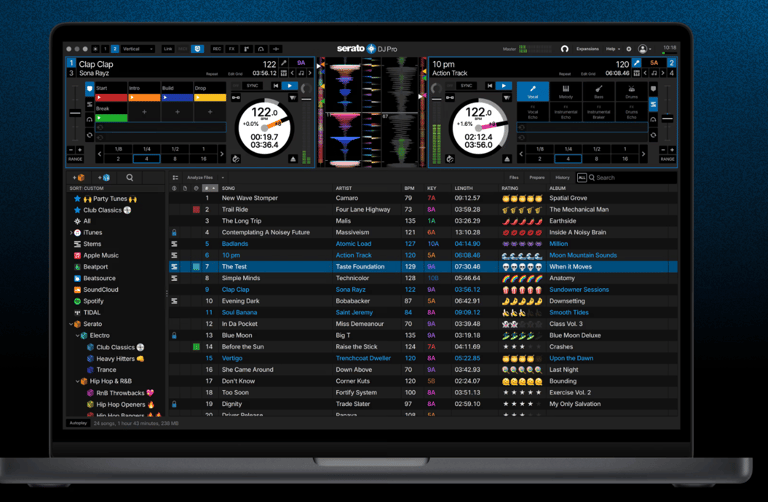Click play on left deck Clap Clap
This screenshot has height=502, width=768.
290,86
